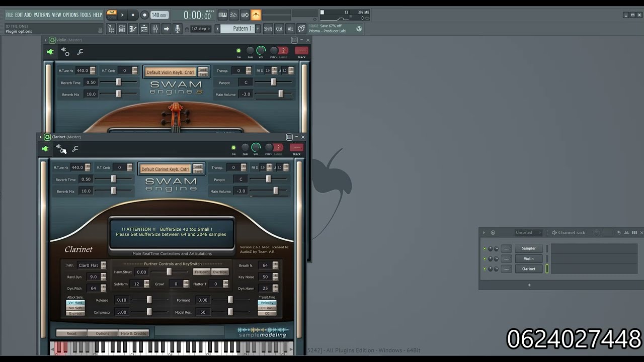
Task: Expand the Channel rack menu arrow
Action: pos(484,233)
